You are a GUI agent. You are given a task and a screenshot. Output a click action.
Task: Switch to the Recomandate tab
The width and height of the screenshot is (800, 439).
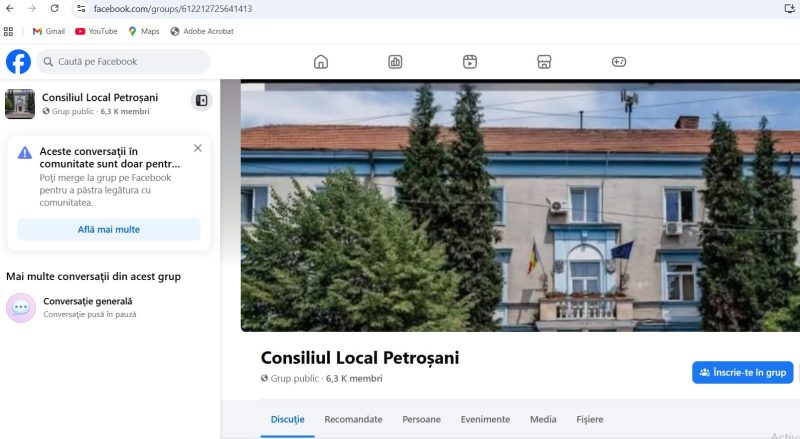pos(353,420)
